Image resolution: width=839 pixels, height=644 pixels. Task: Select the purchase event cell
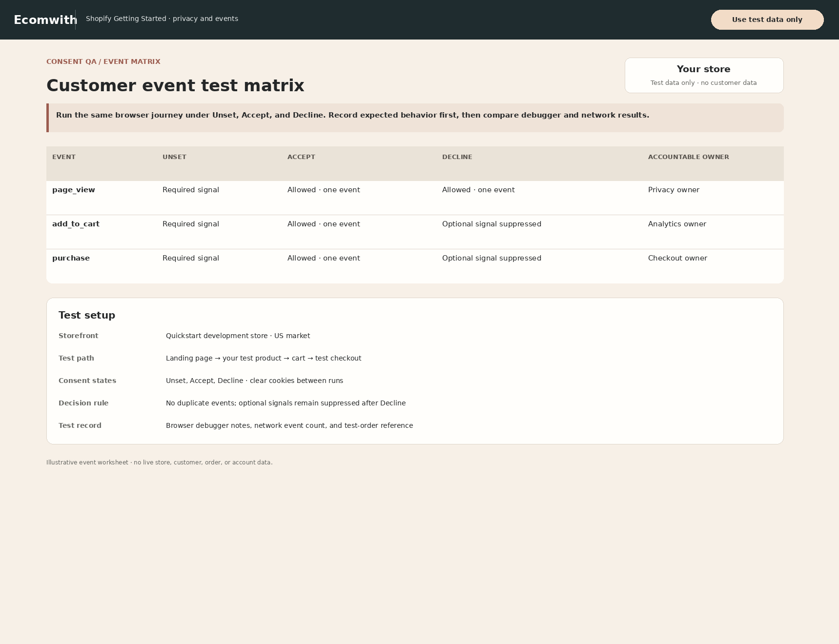71,258
